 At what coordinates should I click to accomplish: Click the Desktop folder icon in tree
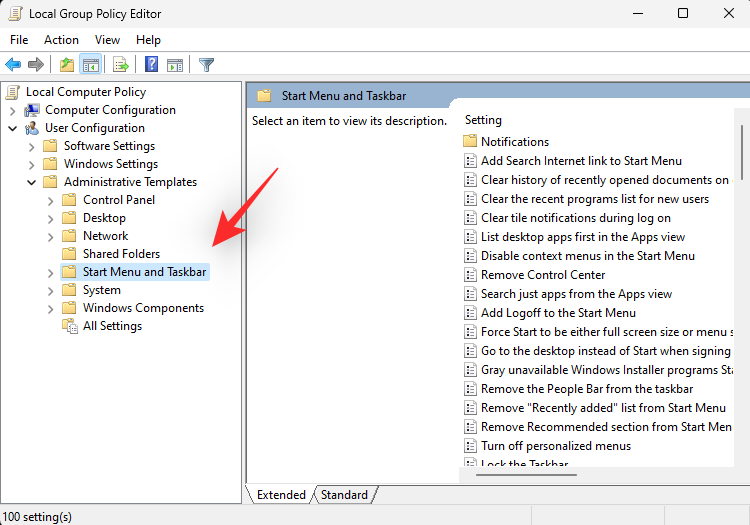tap(69, 218)
